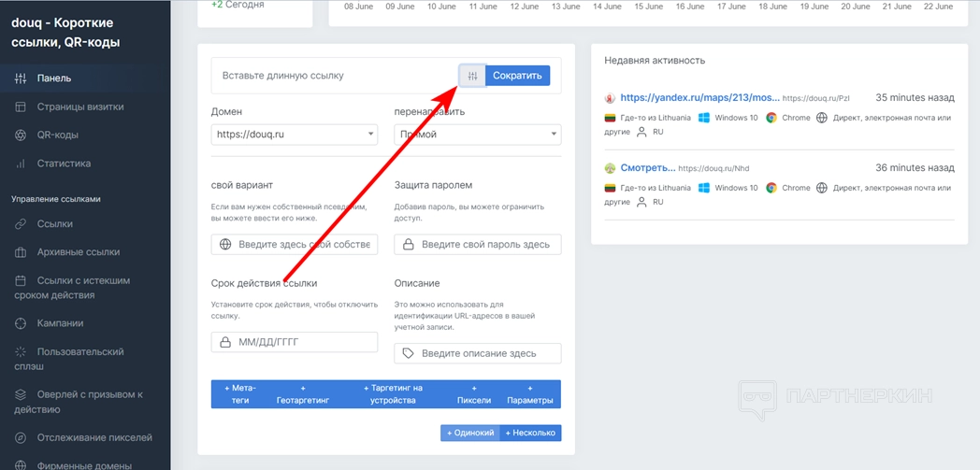Click the QR-коды aperture icon
Image resolution: width=980 pixels, height=470 pixels.
[21, 135]
